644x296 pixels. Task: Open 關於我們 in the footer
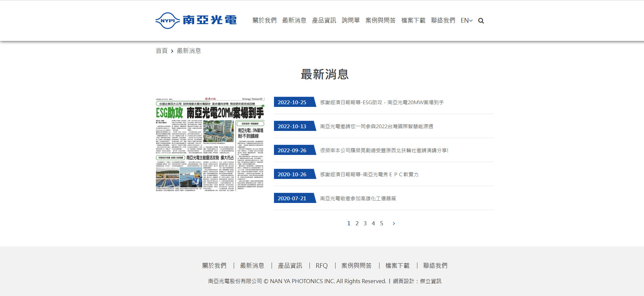[214, 266]
